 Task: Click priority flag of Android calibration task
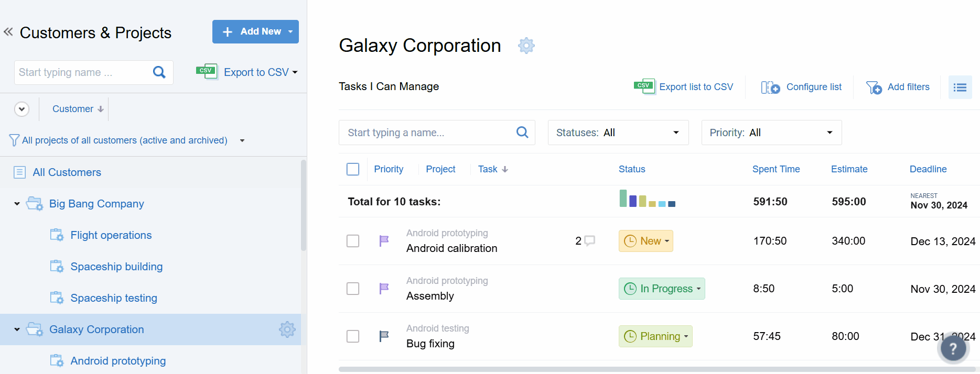coord(384,241)
